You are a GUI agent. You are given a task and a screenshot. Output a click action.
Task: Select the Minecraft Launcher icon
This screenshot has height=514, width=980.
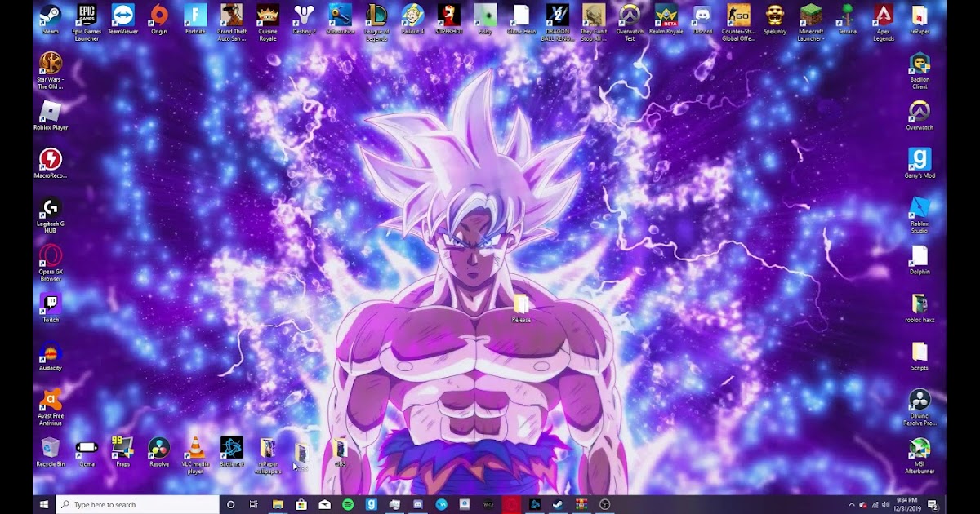pyautogui.click(x=811, y=22)
